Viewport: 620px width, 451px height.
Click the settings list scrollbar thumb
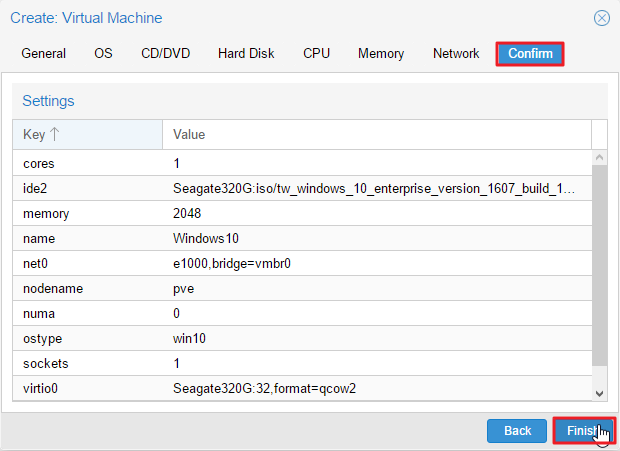point(599,265)
